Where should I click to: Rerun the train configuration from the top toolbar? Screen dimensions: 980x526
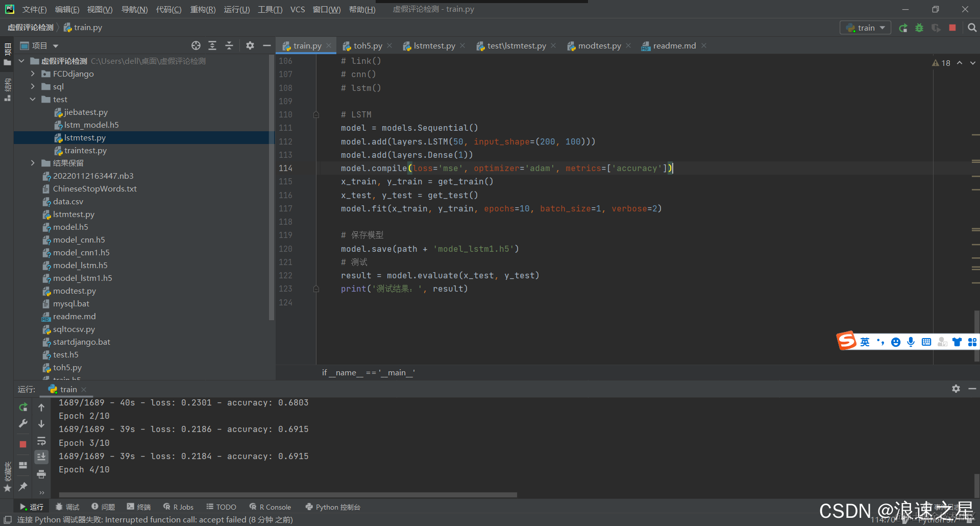(903, 28)
